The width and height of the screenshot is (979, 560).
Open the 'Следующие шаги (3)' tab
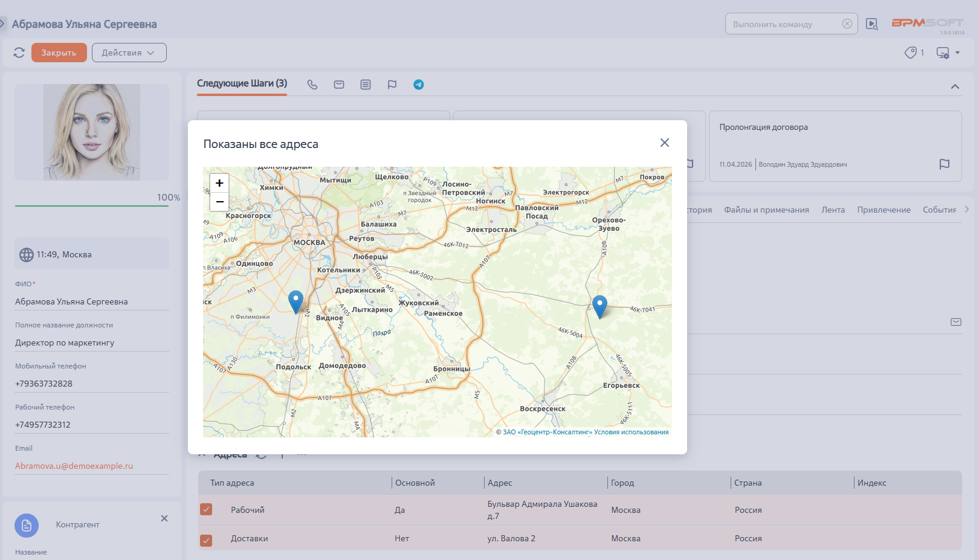click(242, 83)
